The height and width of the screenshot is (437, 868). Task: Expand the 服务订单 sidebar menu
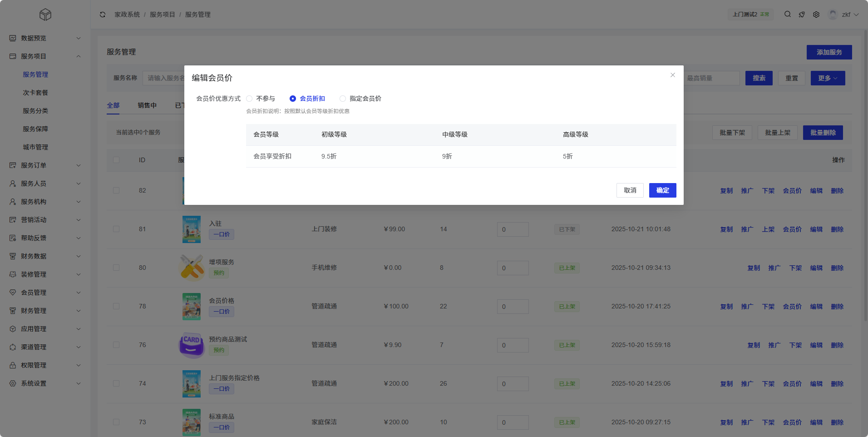coord(44,165)
